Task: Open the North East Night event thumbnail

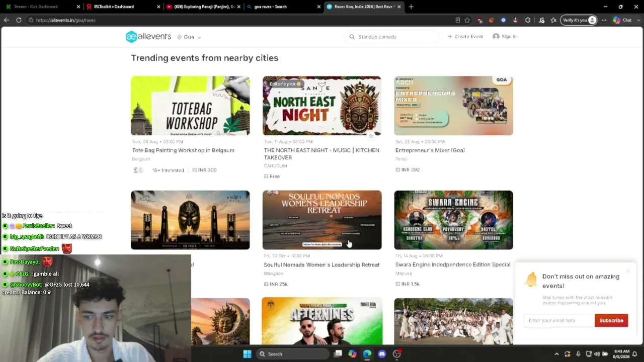Action: pos(322,106)
